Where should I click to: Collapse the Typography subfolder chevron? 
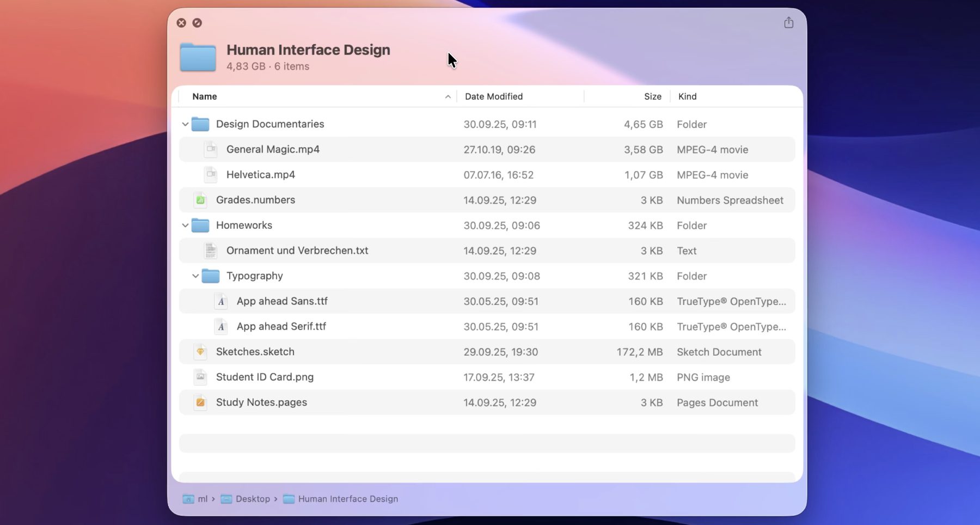click(195, 276)
